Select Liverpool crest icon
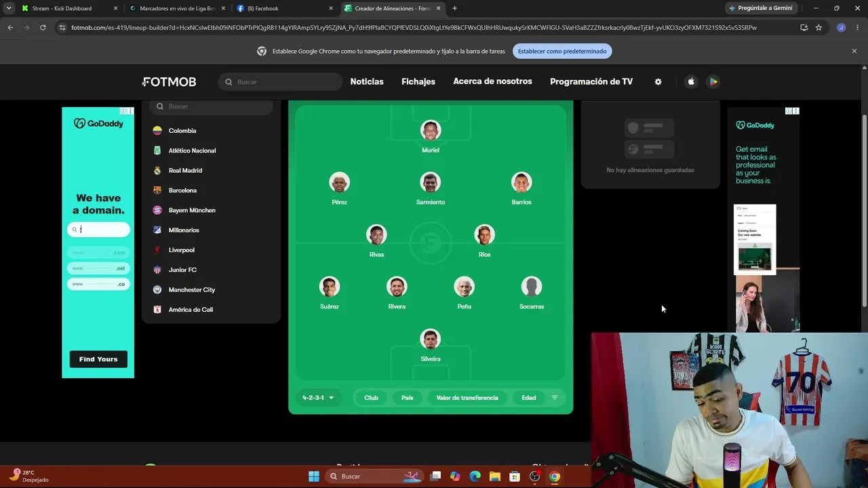The image size is (868, 488). [x=157, y=250]
